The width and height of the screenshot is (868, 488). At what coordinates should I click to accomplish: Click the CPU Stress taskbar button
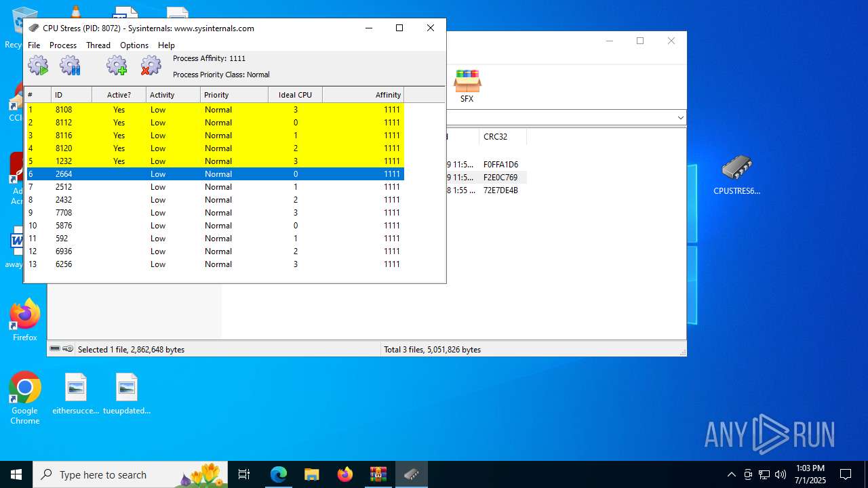pyautogui.click(x=412, y=474)
